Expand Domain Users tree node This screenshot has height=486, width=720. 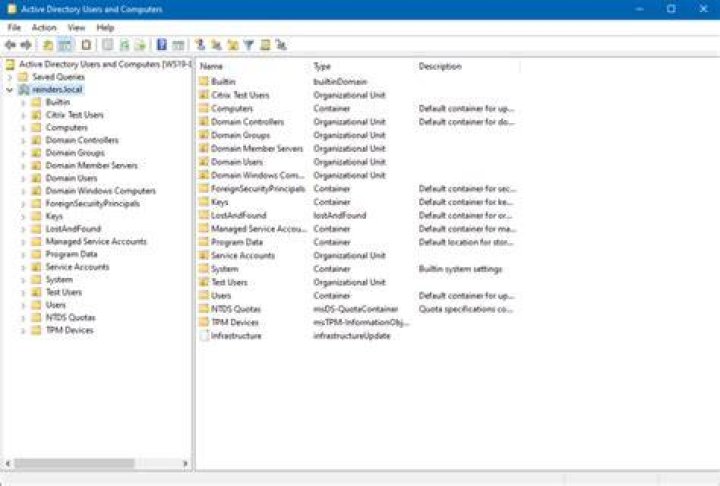point(23,178)
